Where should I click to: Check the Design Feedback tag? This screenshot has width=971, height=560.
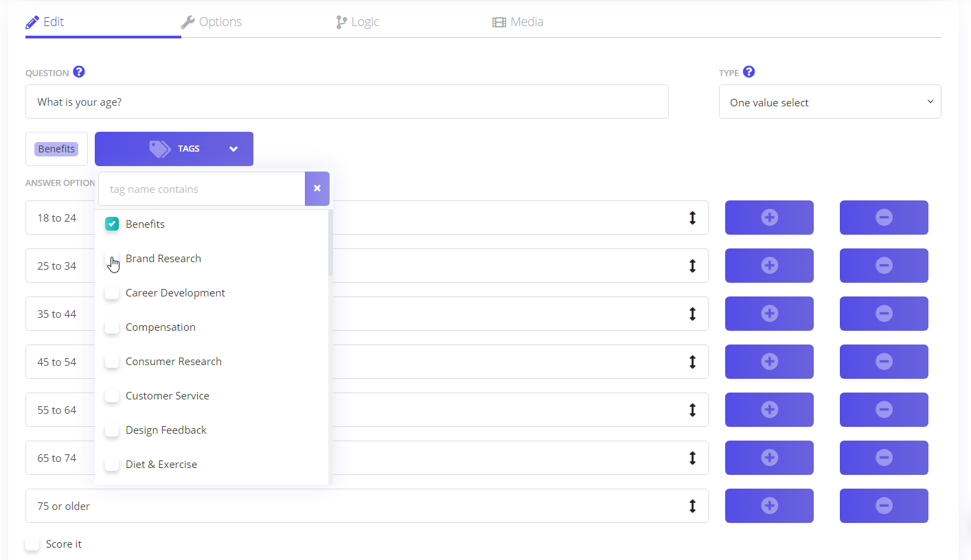pos(112,430)
